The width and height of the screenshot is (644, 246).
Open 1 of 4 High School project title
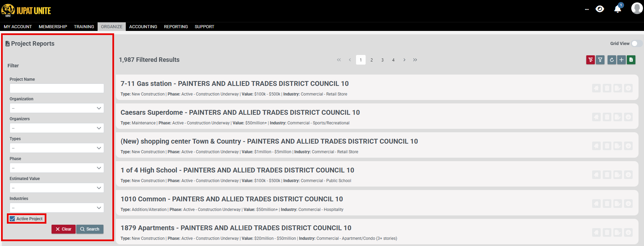[237, 170]
